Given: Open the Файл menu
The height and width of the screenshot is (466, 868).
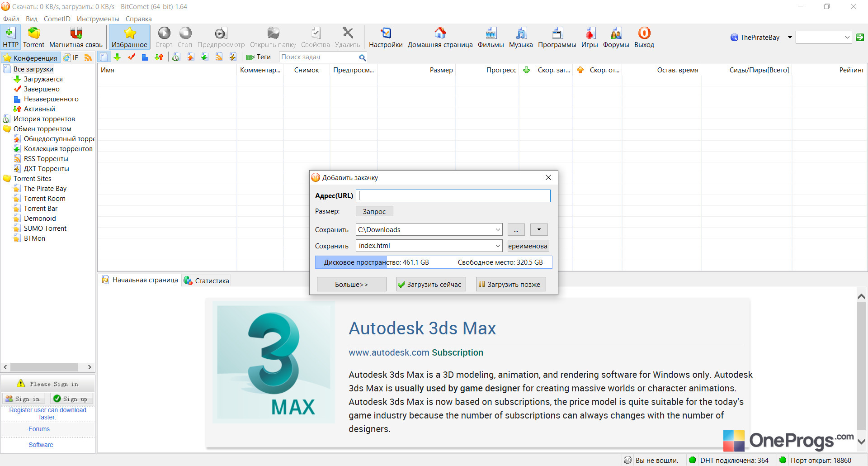Looking at the screenshot, I should [x=11, y=19].
